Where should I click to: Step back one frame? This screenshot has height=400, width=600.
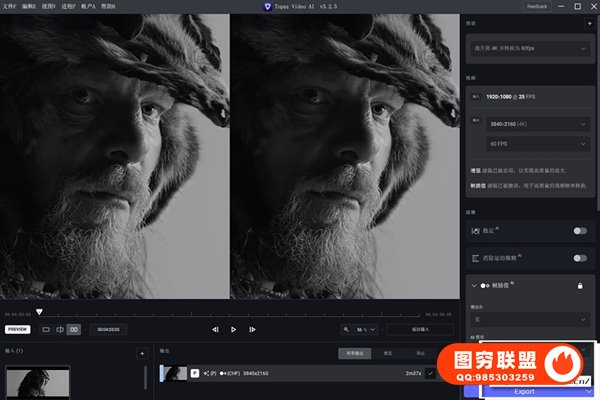(x=215, y=329)
